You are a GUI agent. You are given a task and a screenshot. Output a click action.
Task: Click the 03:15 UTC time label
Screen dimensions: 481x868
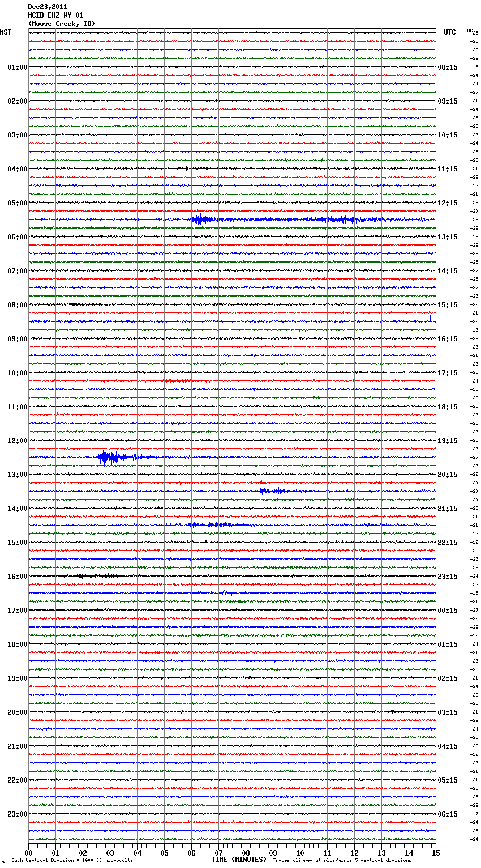point(448,712)
